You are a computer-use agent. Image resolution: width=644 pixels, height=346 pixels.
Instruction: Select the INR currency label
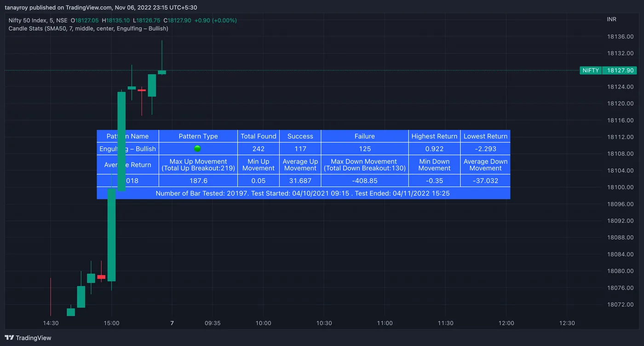point(612,19)
